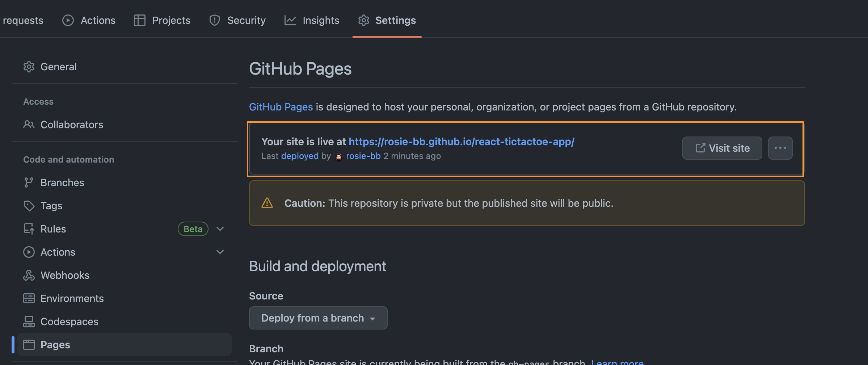Click the external-link icon on Visit site
This screenshot has height=365, width=868.
click(x=700, y=148)
